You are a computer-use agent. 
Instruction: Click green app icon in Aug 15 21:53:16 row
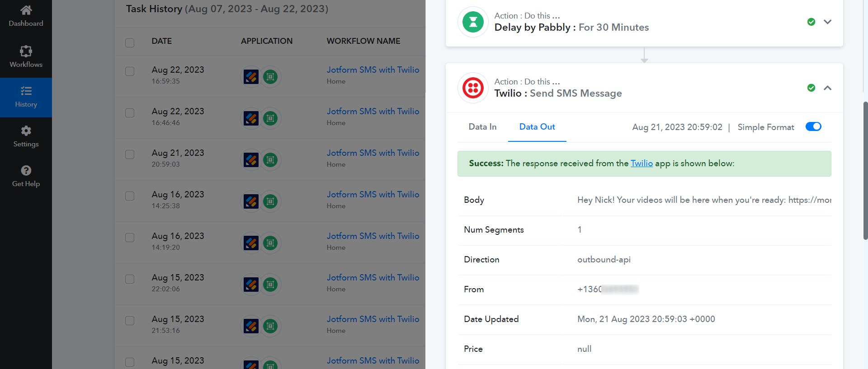(270, 326)
